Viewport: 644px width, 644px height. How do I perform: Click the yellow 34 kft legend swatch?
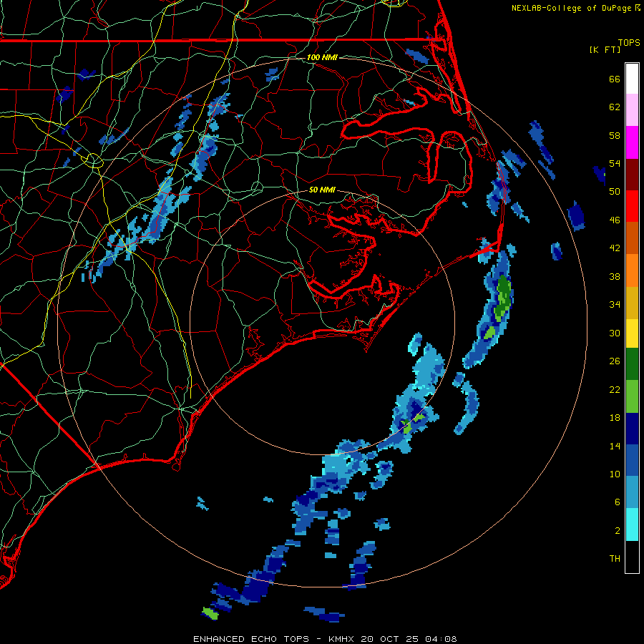[x=632, y=333]
